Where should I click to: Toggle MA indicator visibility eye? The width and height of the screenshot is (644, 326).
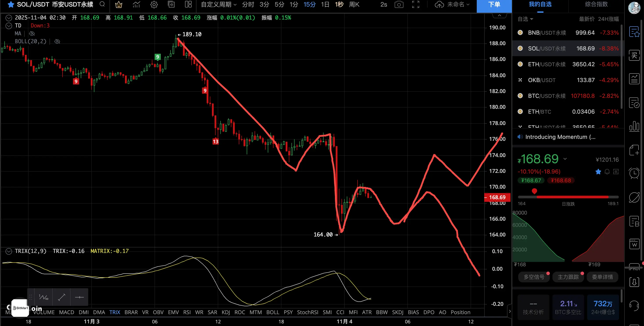pos(32,34)
